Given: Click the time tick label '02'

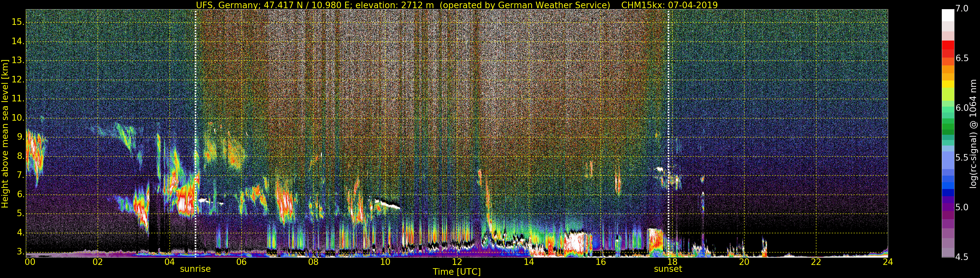Looking at the screenshot, I should [x=98, y=262].
